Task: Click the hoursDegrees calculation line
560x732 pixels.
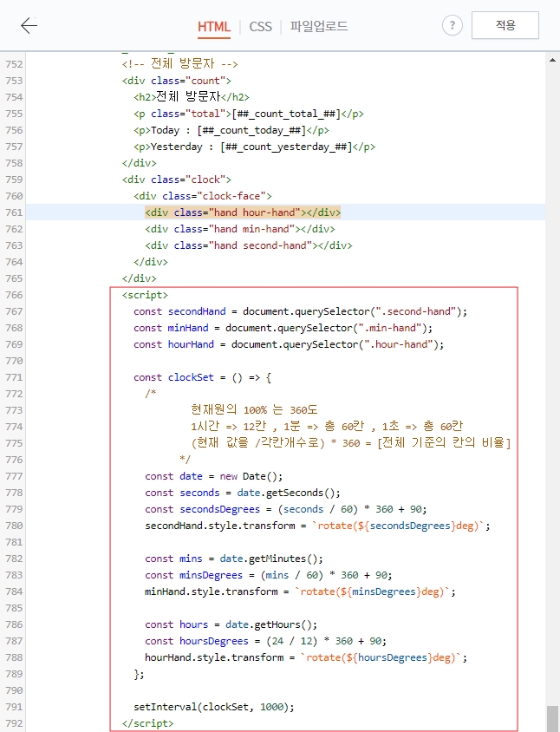Action: [265, 641]
